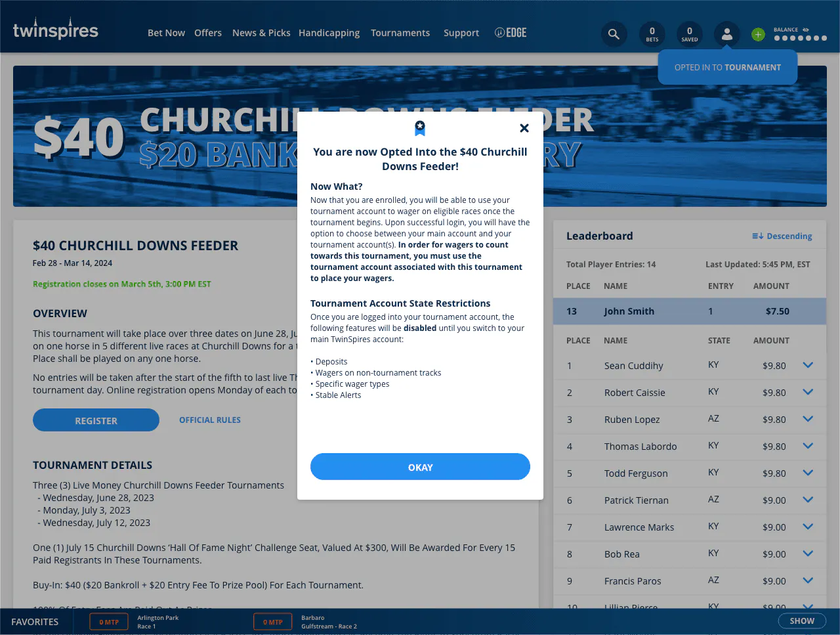Open the Handicapping menu
The height and width of the screenshot is (635, 840).
[x=329, y=33]
